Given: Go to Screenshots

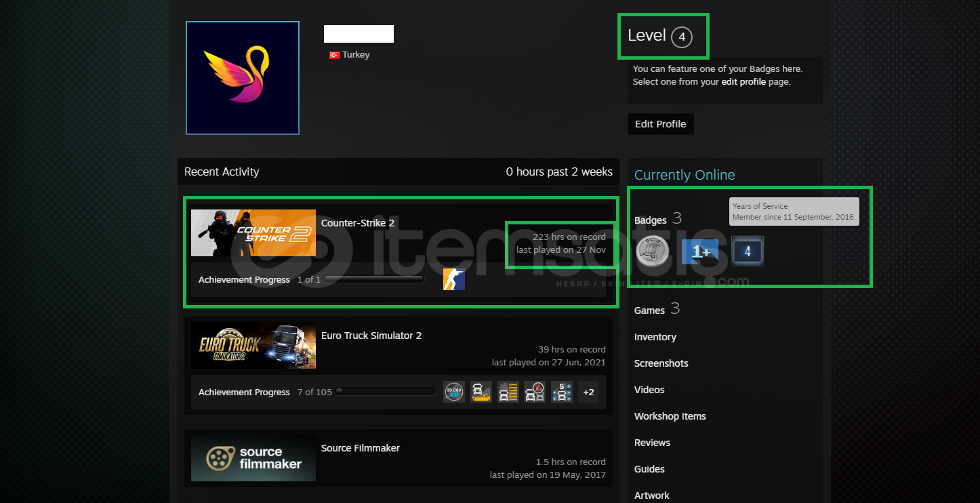Looking at the screenshot, I should coord(661,363).
